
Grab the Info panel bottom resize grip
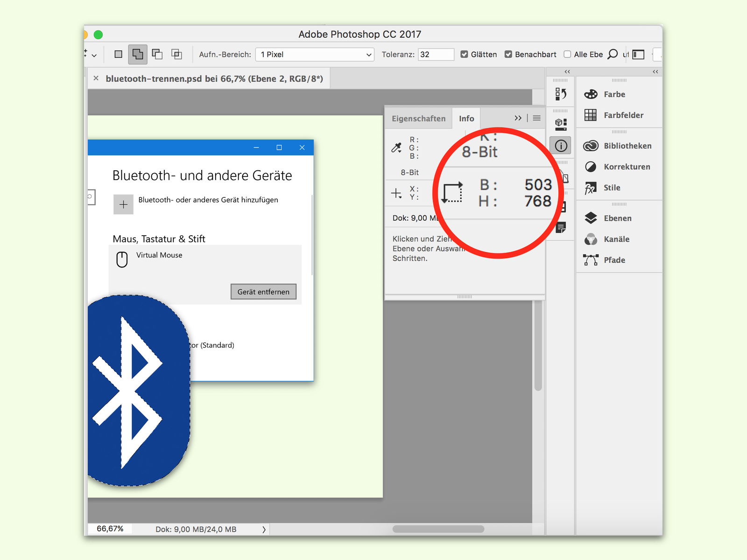click(465, 297)
